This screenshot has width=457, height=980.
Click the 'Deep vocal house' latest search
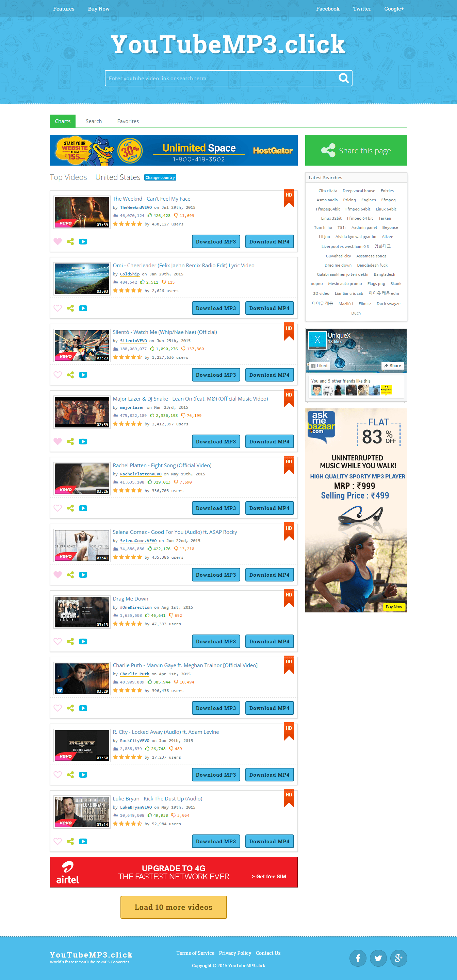[359, 191]
